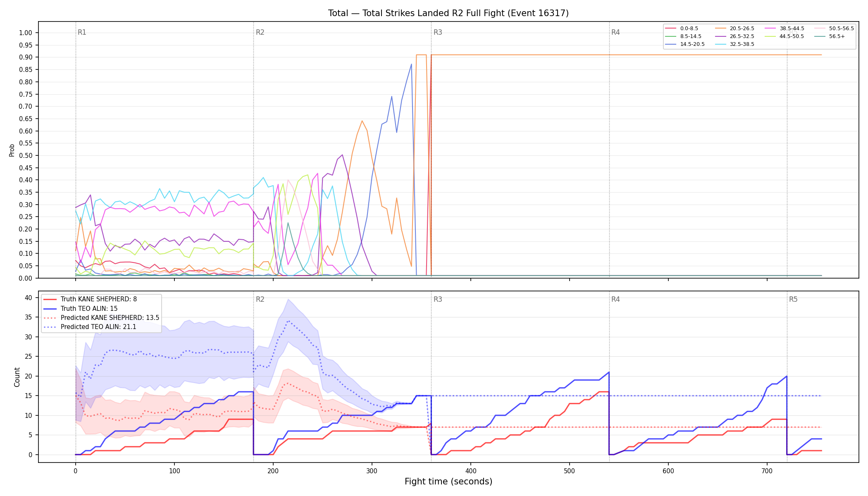Click the R5 round marker in the count plot
Image resolution: width=868 pixels, height=496 pixels.
793,299
